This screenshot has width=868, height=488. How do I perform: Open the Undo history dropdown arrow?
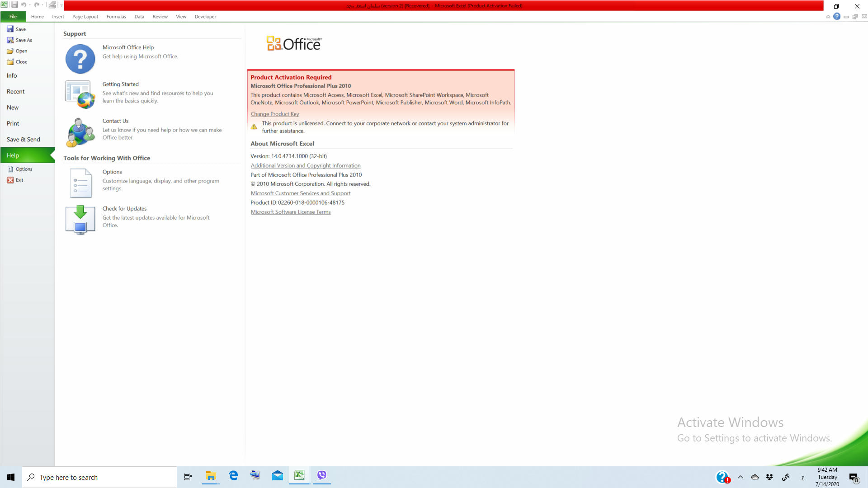[x=30, y=5]
